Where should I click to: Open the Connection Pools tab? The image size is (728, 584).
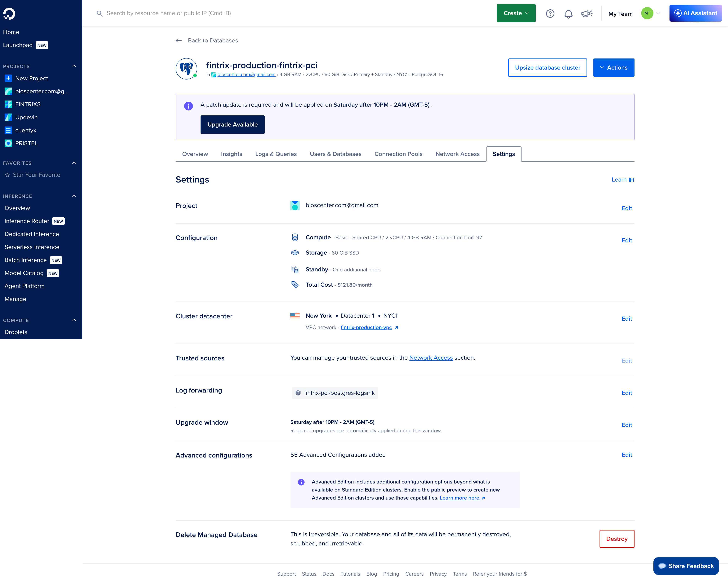pyautogui.click(x=398, y=154)
